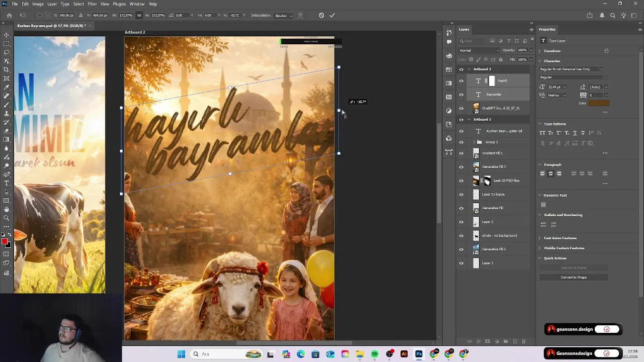This screenshot has height=362, width=644.
Task: Open Spotify from the taskbar
Action: coord(375,354)
